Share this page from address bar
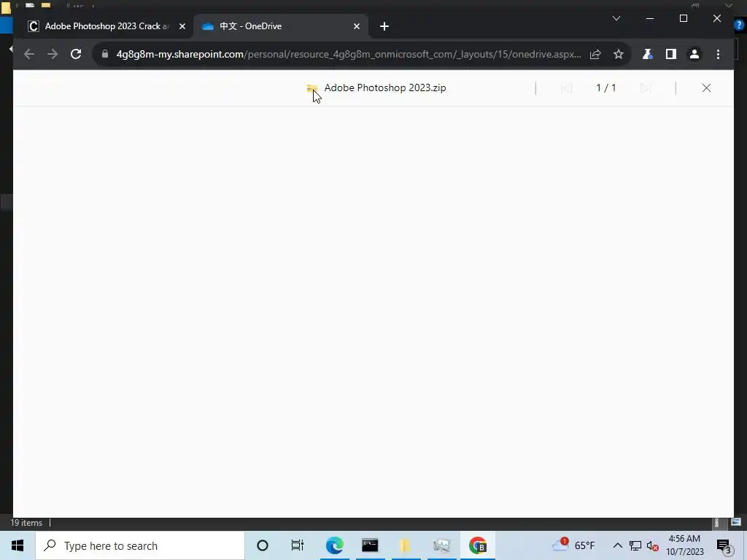Viewport: 747px width, 560px height. (595, 54)
